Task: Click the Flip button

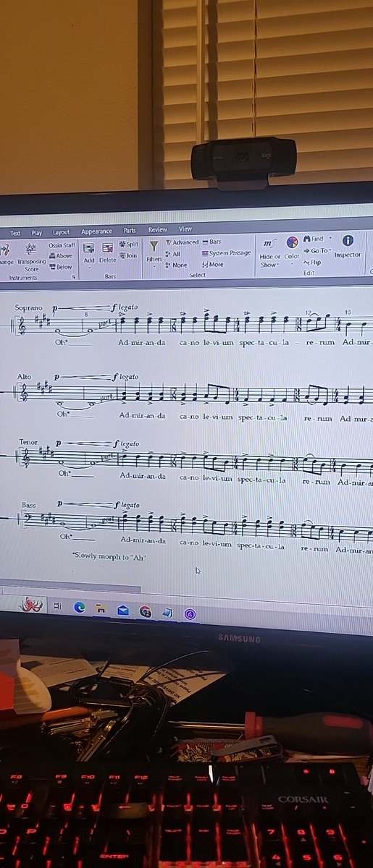Action: pos(312,262)
